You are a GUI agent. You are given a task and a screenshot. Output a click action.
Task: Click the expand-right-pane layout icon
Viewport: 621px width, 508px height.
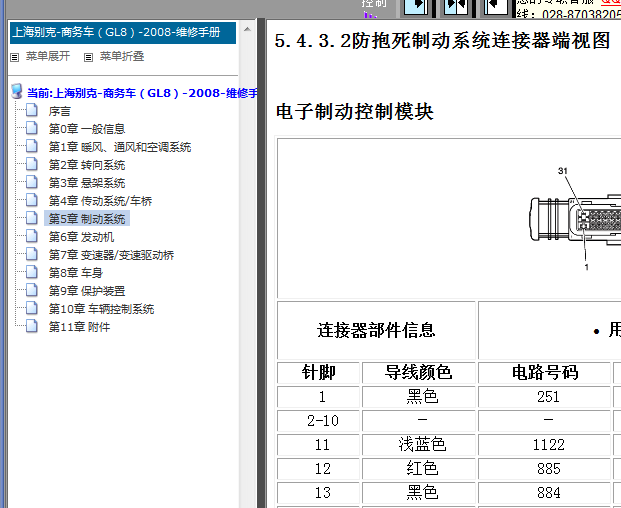tap(496, 7)
